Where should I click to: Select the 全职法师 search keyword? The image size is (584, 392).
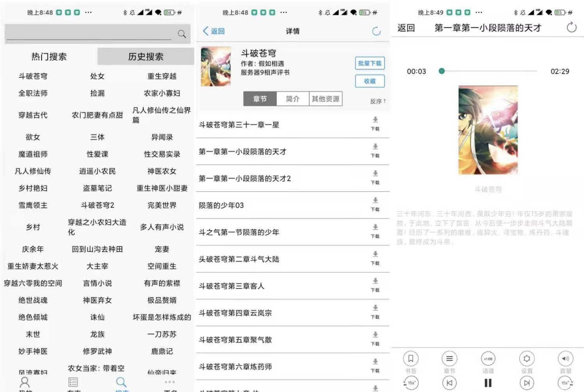33,93
